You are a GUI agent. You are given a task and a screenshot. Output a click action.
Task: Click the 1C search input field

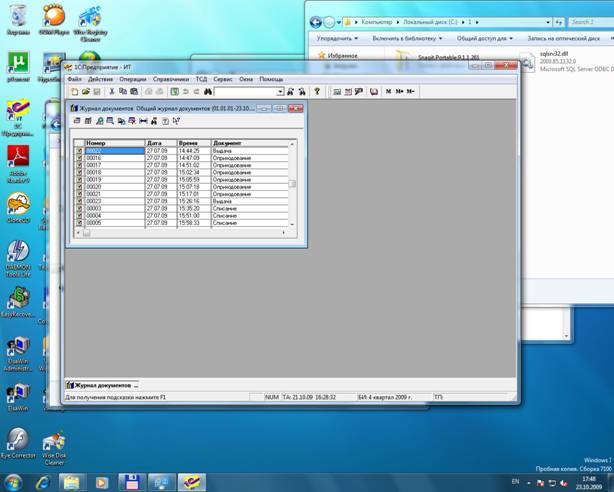[246, 92]
